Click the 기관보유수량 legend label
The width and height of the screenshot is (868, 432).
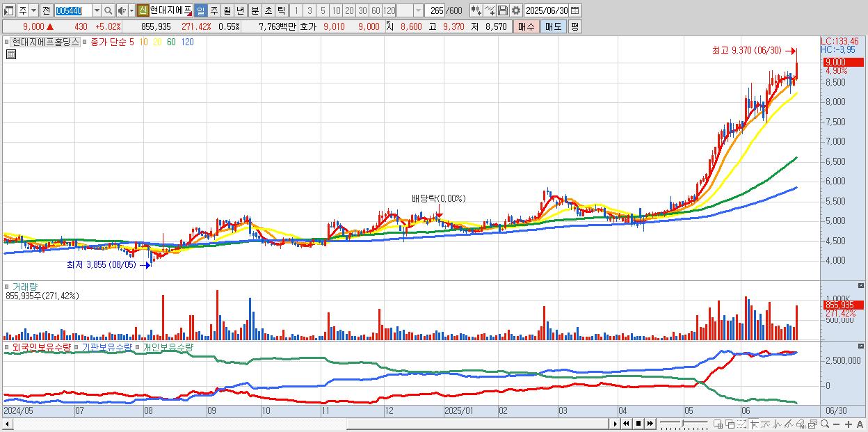point(106,346)
